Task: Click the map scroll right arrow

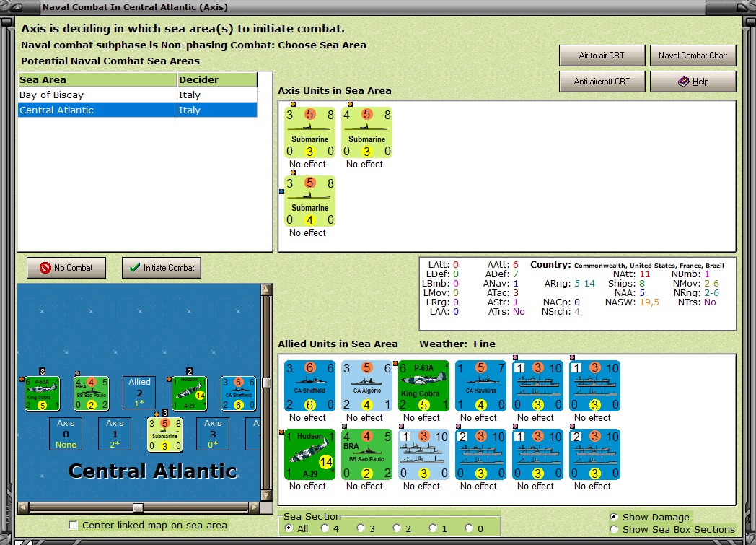Action: 254,507
